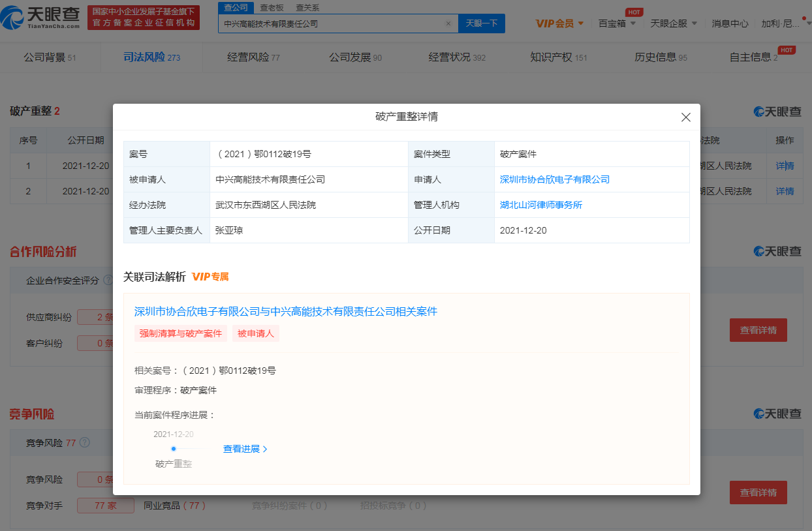Switch to 查老板 search tab

point(272,7)
